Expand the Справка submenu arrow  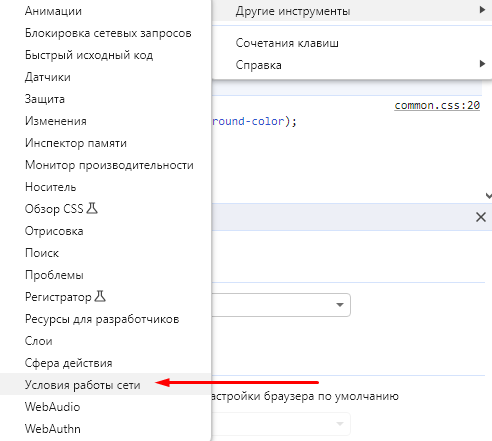pyautogui.click(x=482, y=64)
